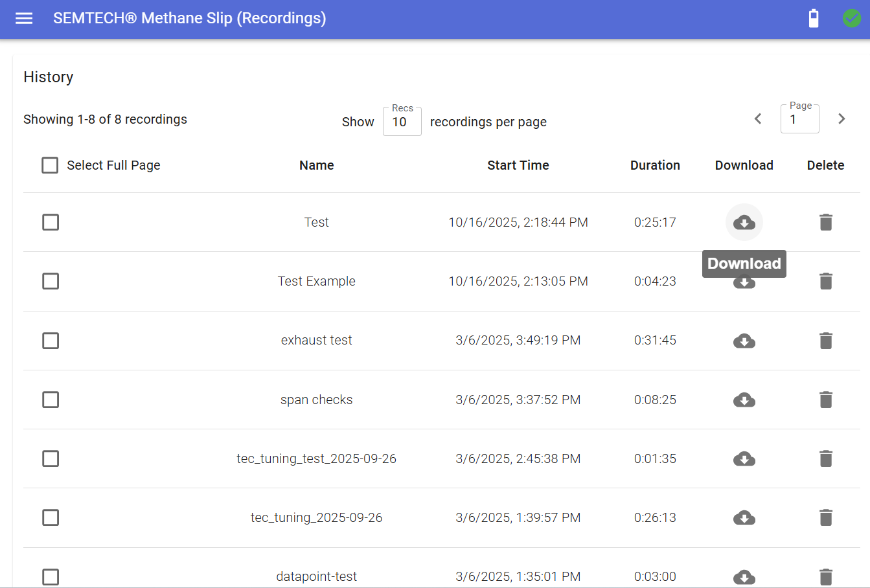Click the History heading
The height and width of the screenshot is (588, 870).
(49, 77)
